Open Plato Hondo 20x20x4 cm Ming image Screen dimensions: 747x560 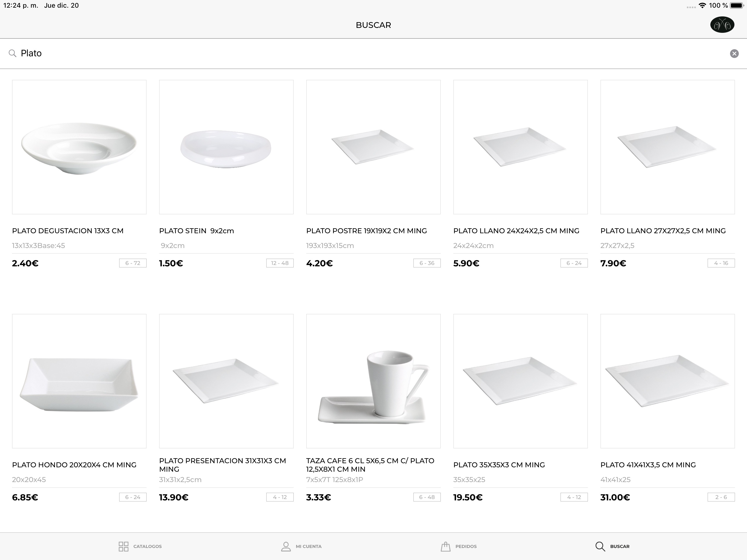[79, 381]
